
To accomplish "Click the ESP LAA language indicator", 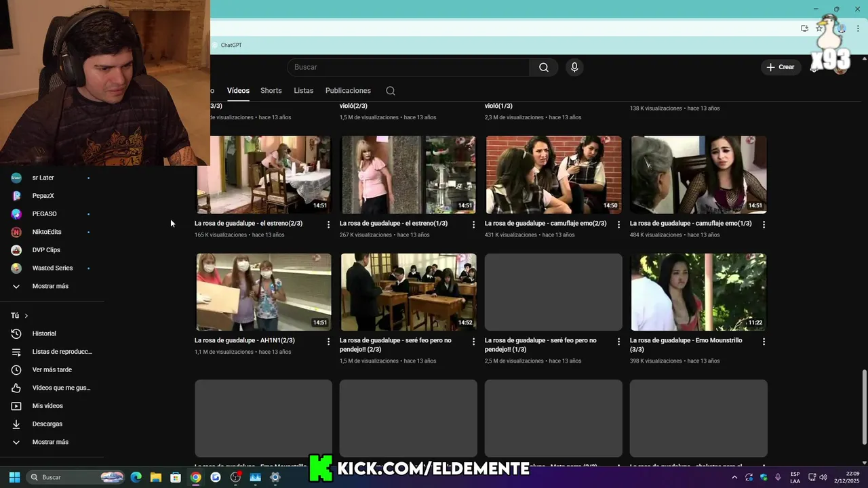I will 795,477.
